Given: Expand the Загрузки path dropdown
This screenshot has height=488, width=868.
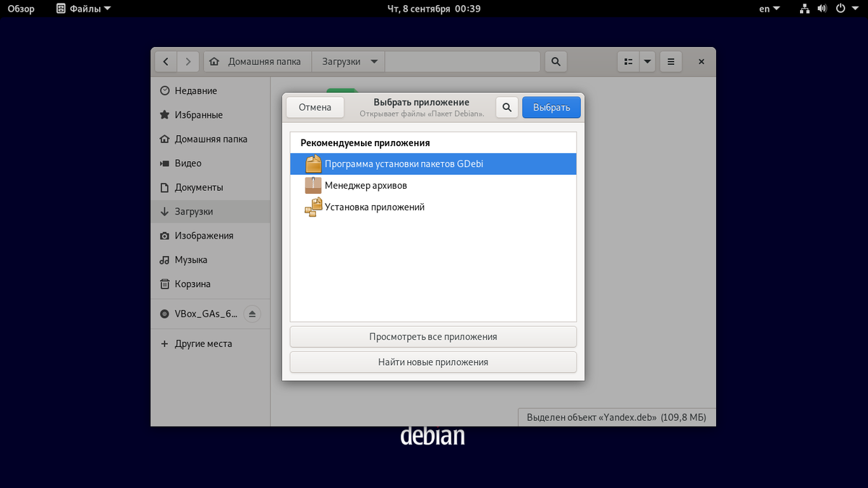Looking at the screenshot, I should coord(375,61).
